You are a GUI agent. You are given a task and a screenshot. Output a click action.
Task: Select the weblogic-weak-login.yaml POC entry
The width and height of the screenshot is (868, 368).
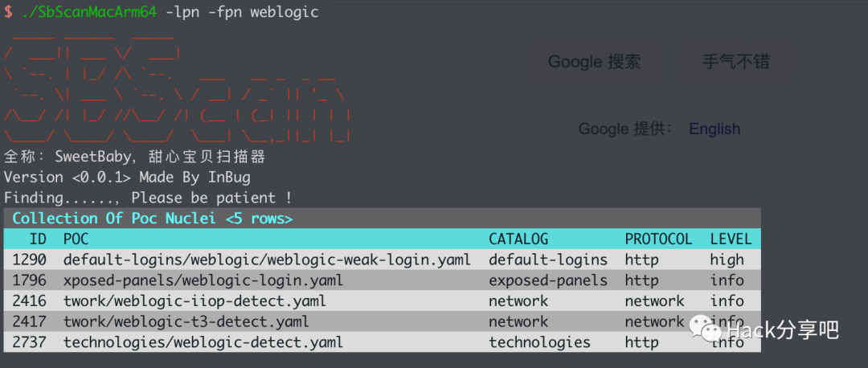coord(267,260)
